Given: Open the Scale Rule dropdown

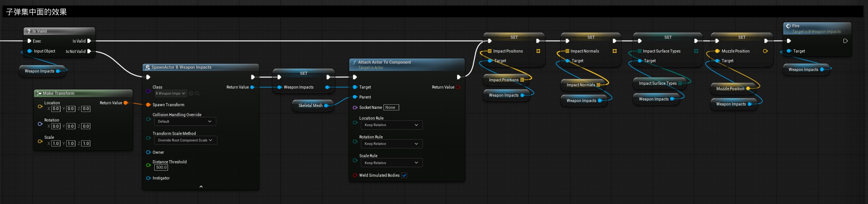Looking at the screenshot, I should 392,163.
